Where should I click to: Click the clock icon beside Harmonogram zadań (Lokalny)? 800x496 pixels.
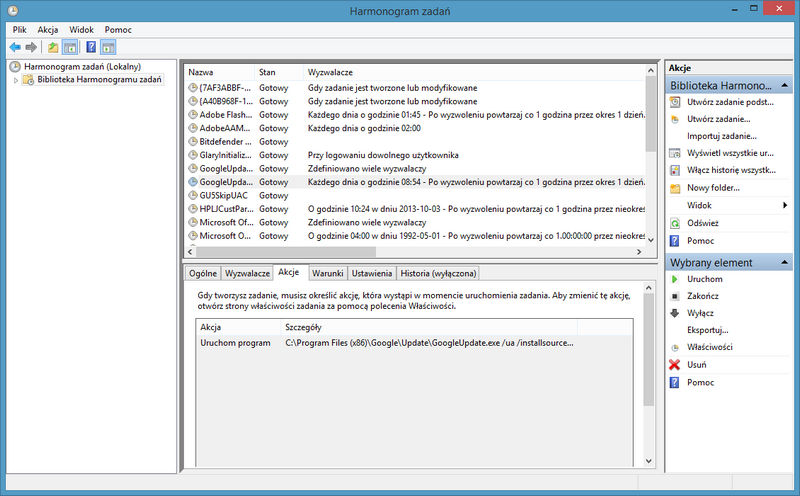tap(15, 66)
